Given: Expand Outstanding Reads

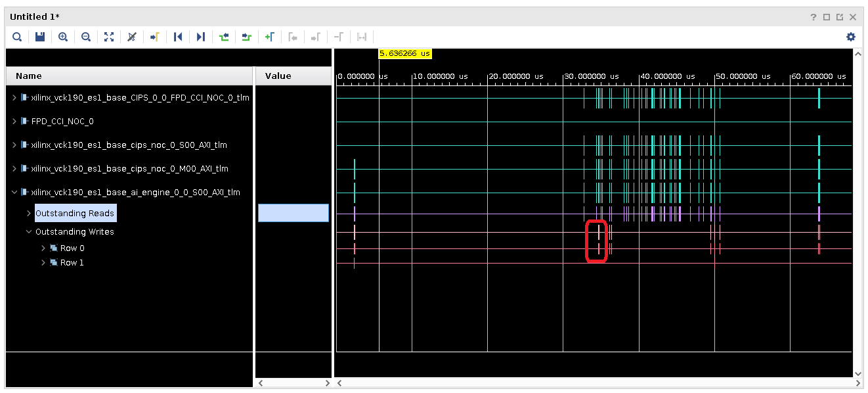Looking at the screenshot, I should pos(29,214).
